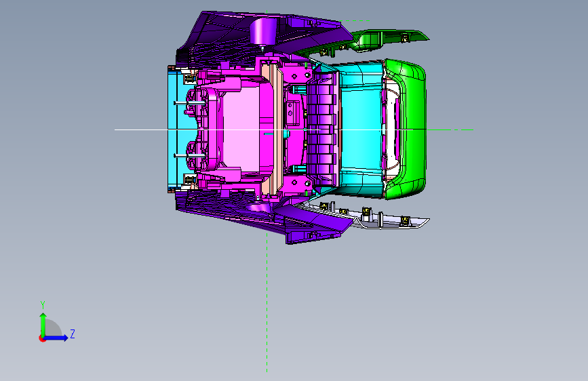Click the Z label on orientation triad

73,334
